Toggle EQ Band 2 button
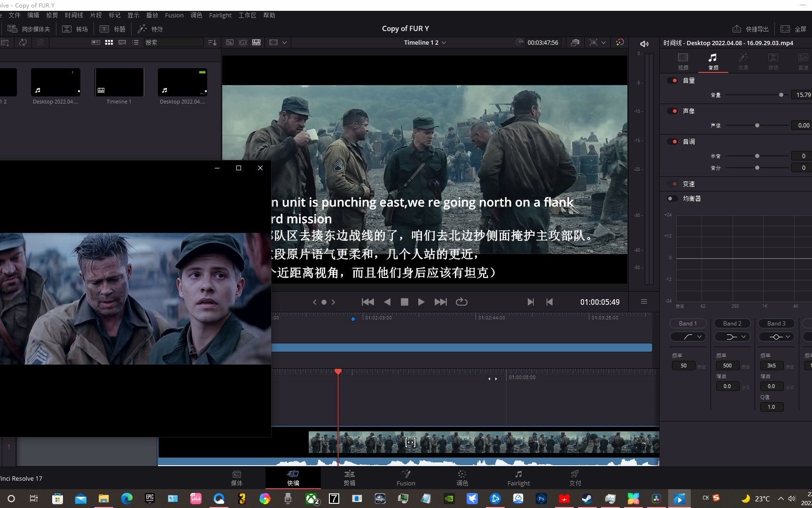This screenshot has width=812, height=508. 732,324
